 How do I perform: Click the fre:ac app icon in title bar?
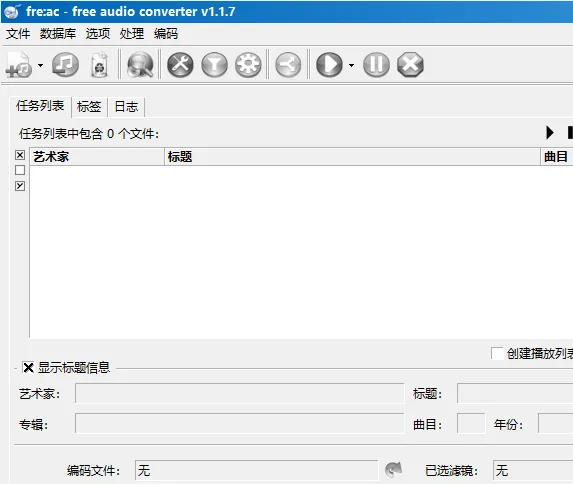click(12, 11)
